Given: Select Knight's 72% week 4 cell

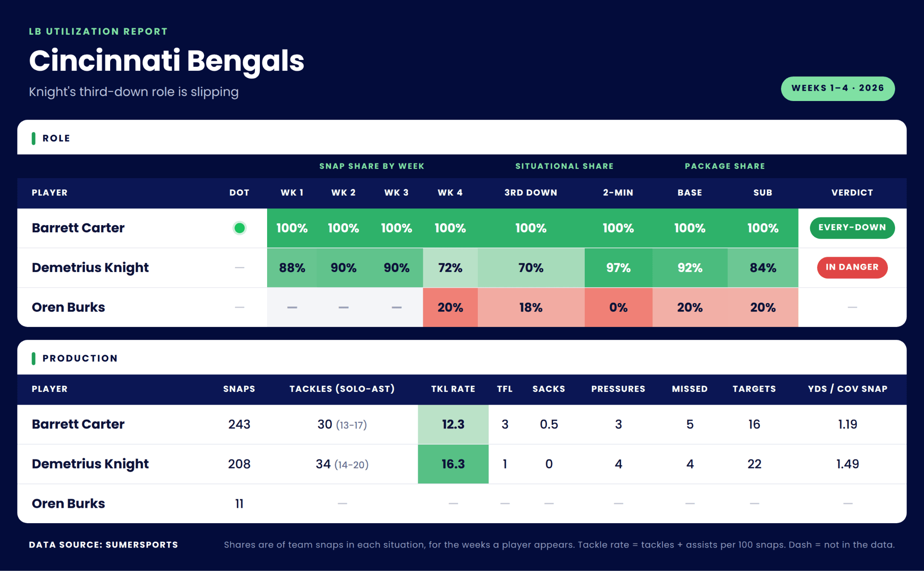Looking at the screenshot, I should [x=450, y=268].
